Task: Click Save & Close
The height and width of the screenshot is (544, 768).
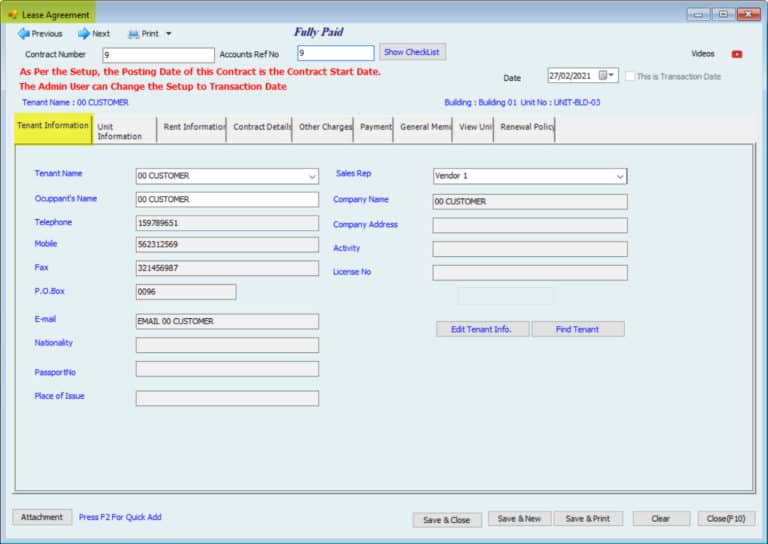Action: point(447,520)
